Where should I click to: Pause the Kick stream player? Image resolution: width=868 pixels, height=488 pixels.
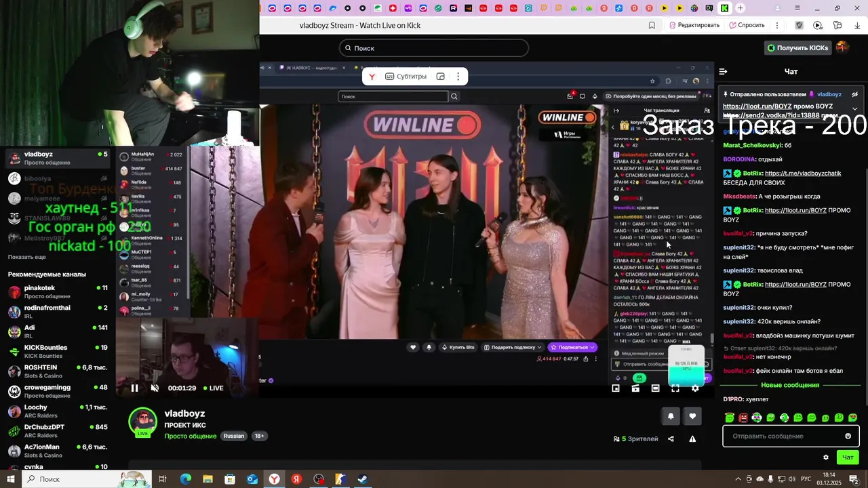(134, 388)
